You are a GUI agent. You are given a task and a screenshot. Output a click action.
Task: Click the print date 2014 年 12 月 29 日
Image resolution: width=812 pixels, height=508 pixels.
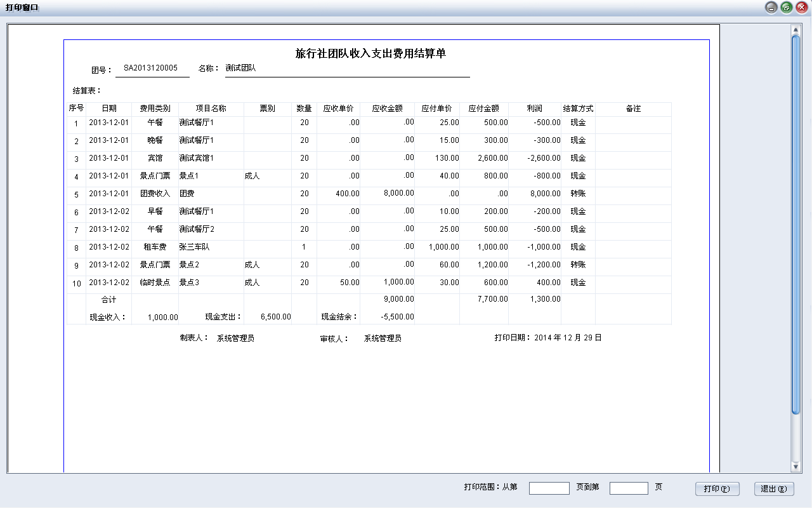[x=568, y=338]
